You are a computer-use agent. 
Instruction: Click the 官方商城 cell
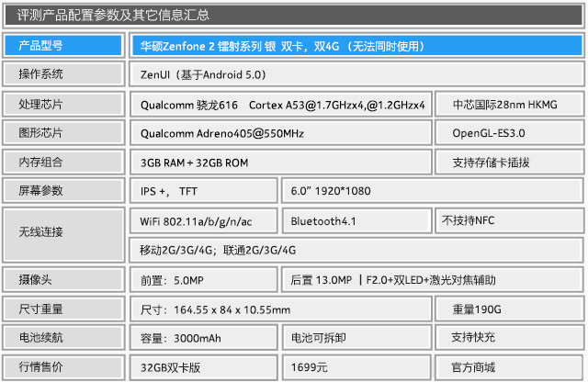[x=509, y=366]
